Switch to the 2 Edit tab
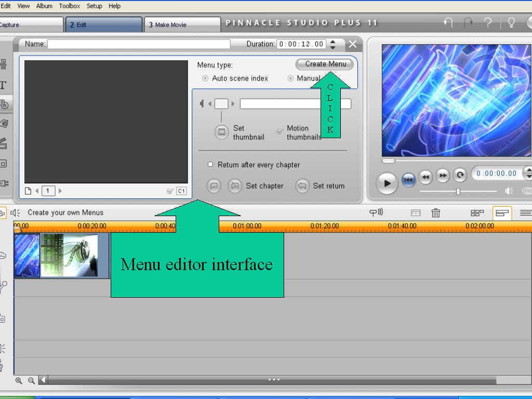Viewport: 532px width, 399px height. 103,25
